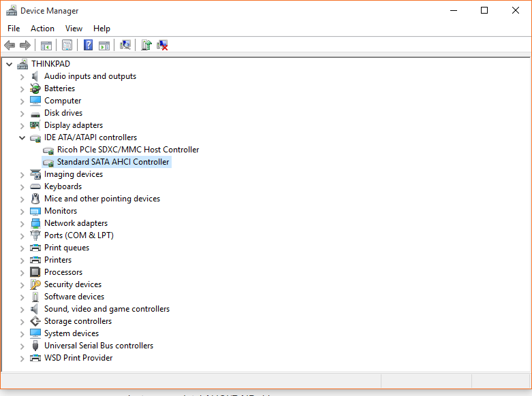The width and height of the screenshot is (532, 396).
Task: Select the Storage controllers label
Action: (78, 320)
